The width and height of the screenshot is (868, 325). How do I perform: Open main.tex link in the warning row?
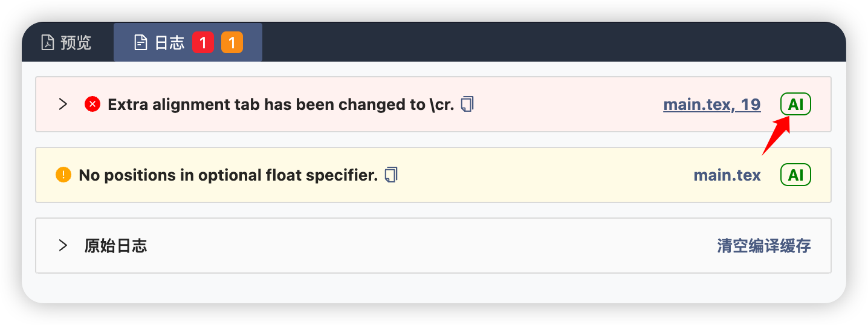point(727,175)
